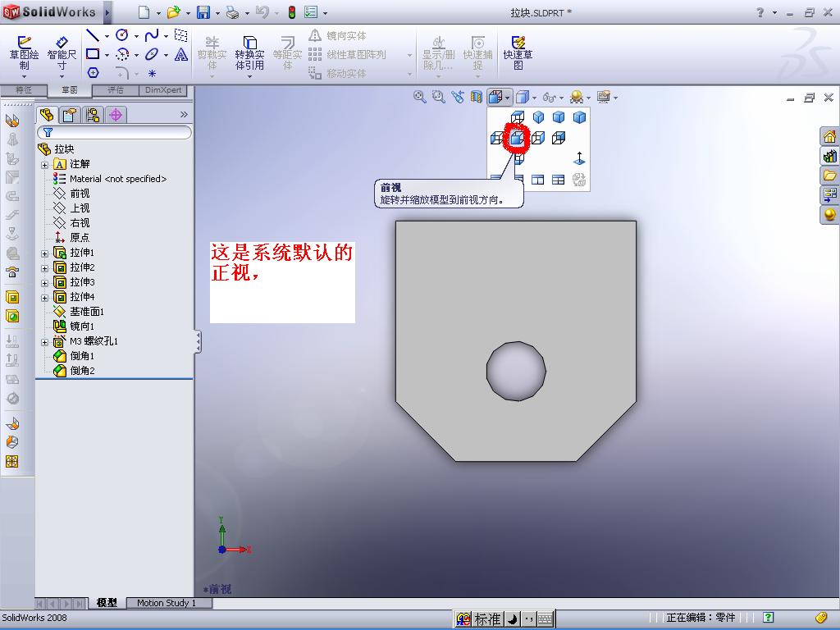
Task: Toggle the IME moon half/full-width icon
Action: (513, 619)
